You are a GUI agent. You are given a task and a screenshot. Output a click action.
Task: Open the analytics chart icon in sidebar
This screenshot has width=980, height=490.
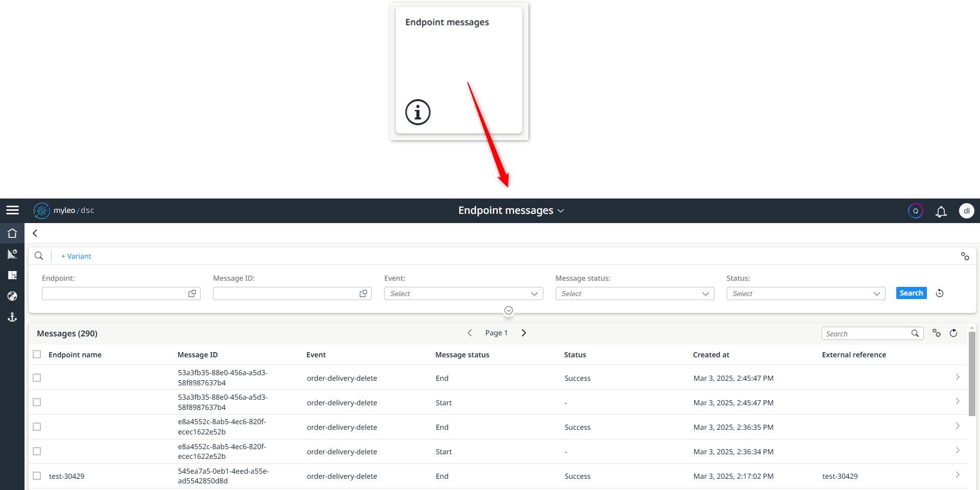tap(12, 254)
